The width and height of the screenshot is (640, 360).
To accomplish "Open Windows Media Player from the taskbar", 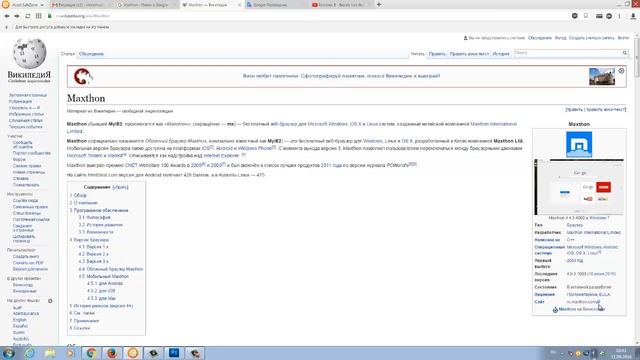I will click(x=70, y=353).
